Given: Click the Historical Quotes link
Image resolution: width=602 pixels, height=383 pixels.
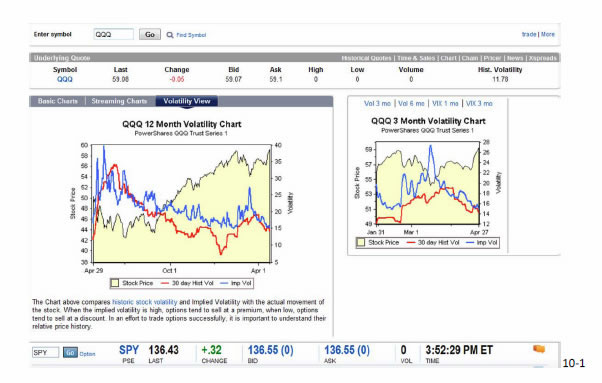Looking at the screenshot, I should 366,58.
